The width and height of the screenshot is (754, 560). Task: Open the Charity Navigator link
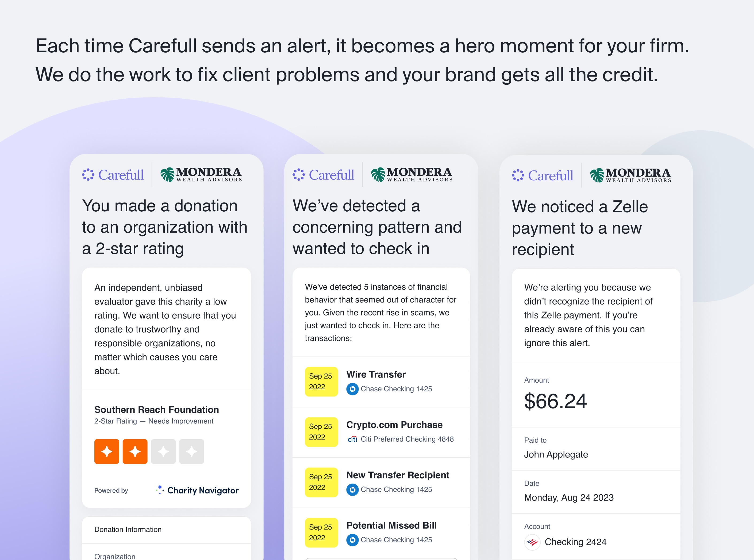(197, 490)
